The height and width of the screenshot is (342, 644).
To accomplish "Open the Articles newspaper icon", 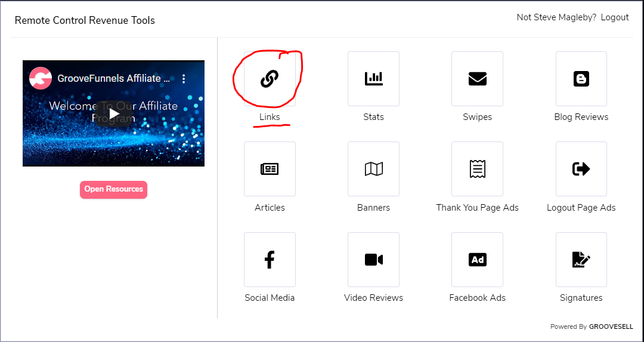I will tap(270, 169).
